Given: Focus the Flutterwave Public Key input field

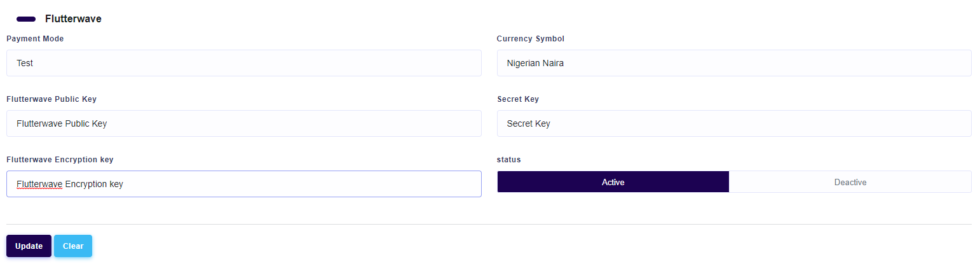Looking at the screenshot, I should 243,123.
